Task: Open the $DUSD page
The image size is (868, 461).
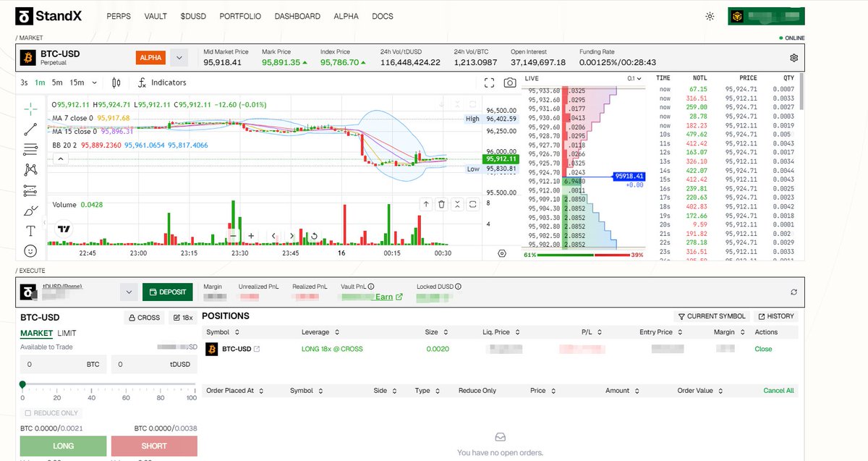Action: [193, 16]
